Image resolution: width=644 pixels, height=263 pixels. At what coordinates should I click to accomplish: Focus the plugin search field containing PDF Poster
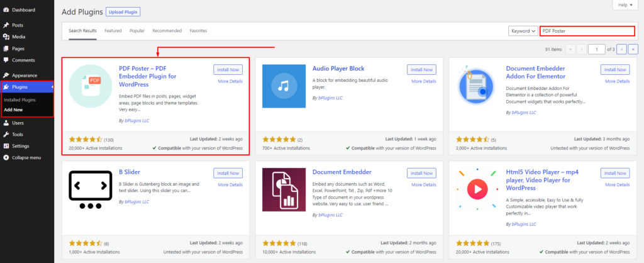click(x=587, y=31)
